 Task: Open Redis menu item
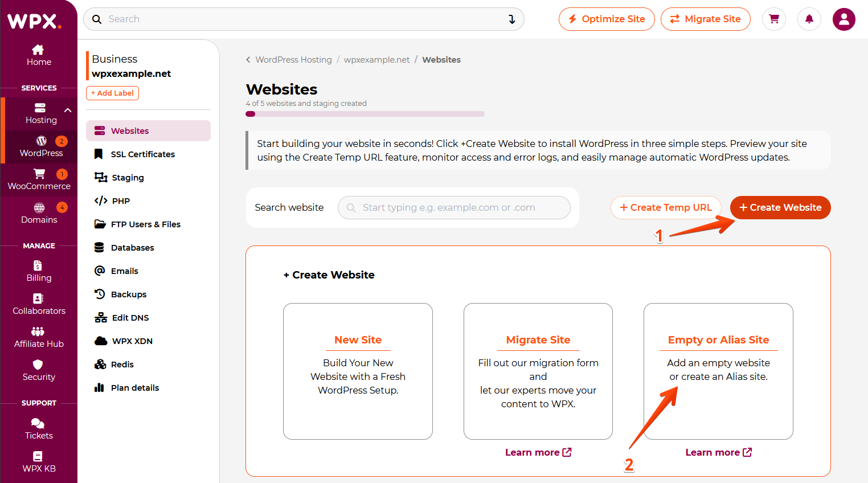[x=148, y=364]
